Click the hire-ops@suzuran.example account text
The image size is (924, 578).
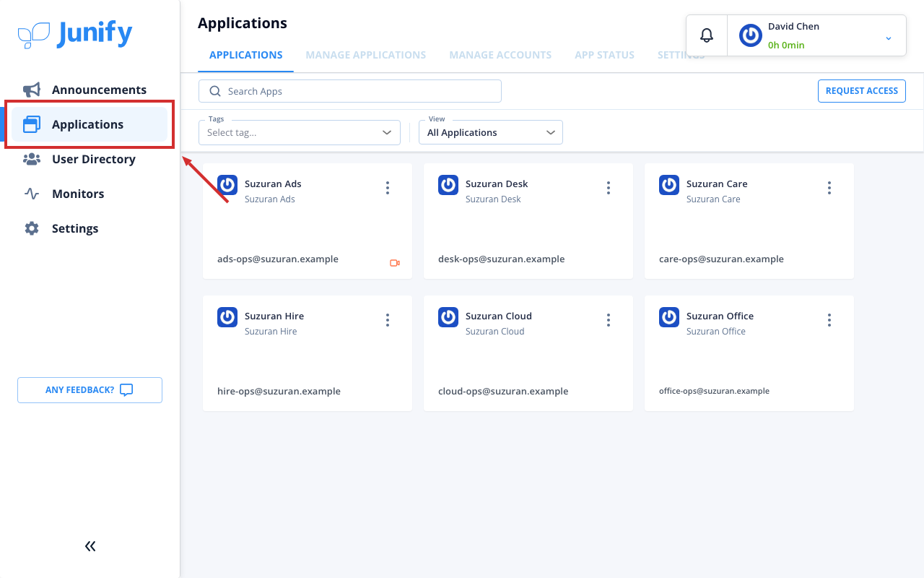pyautogui.click(x=279, y=391)
